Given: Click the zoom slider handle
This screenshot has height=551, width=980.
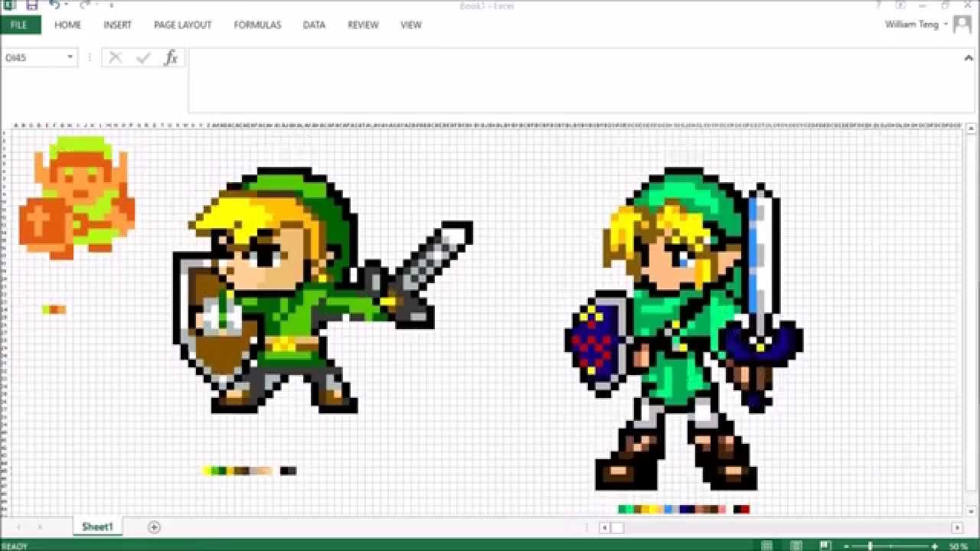Looking at the screenshot, I should (x=871, y=546).
